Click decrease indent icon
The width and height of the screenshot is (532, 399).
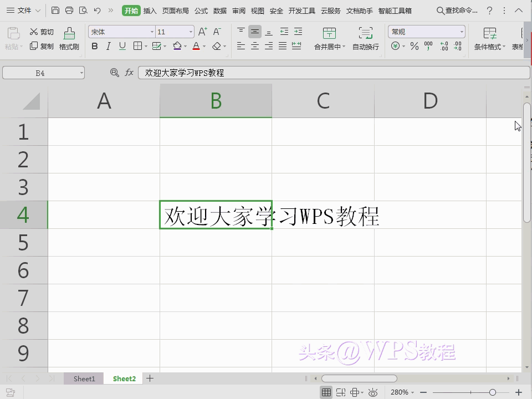pyautogui.click(x=284, y=32)
